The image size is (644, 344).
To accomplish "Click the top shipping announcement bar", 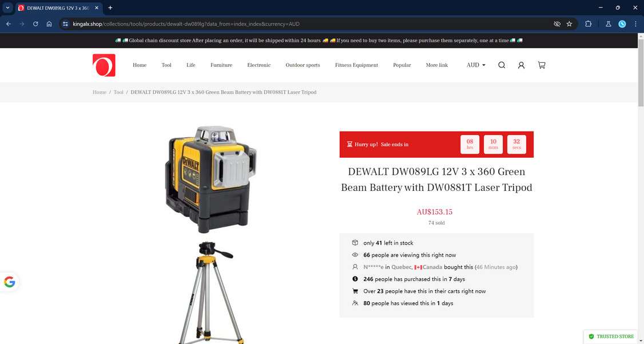I will tap(319, 41).
